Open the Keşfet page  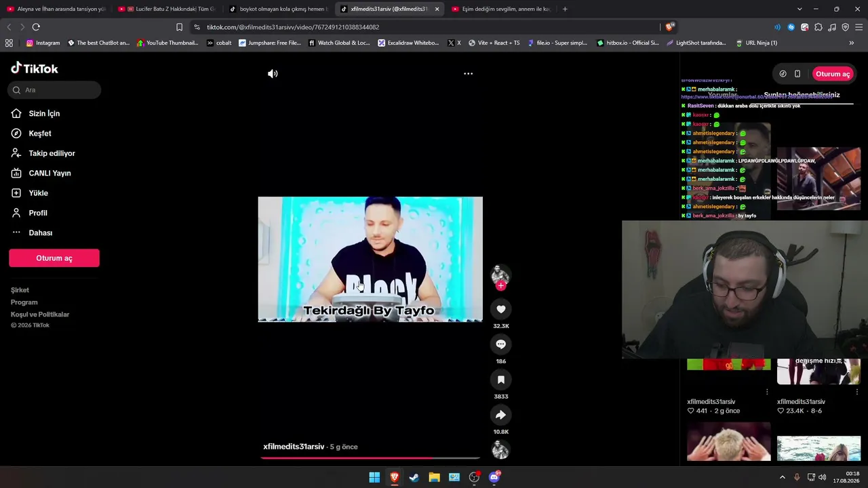(31, 134)
